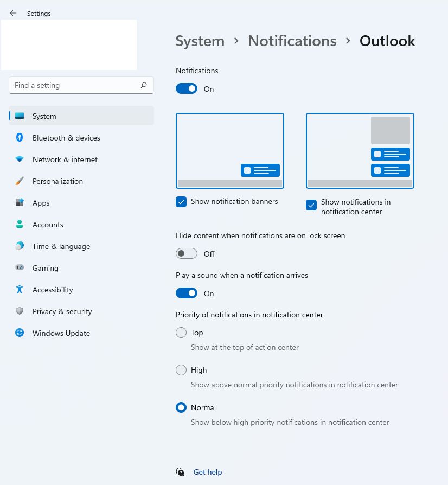Disable Play a sound toggle
Viewport: 448px width, 485px height.
187,293
